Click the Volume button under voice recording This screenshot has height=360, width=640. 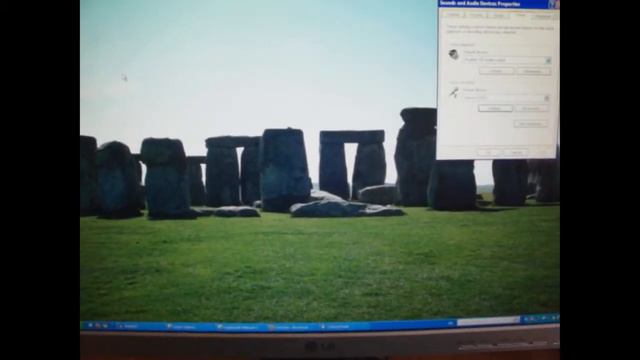495,108
